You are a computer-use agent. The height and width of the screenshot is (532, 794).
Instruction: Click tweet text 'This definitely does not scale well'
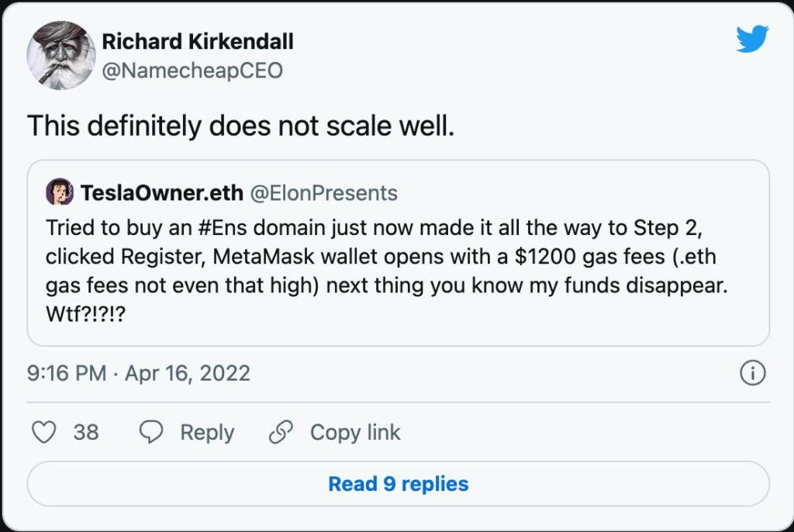click(241, 126)
